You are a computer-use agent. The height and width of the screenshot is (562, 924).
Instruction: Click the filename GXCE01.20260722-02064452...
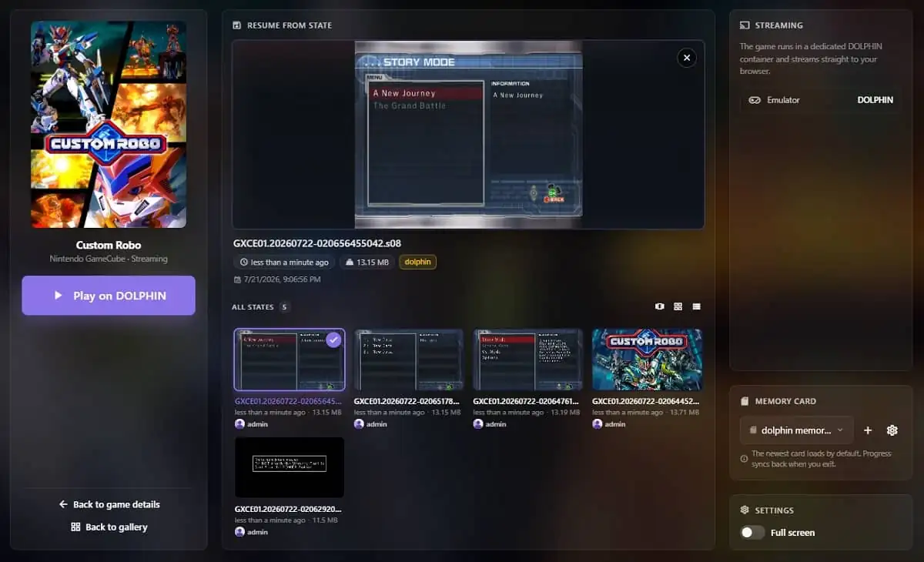646,401
